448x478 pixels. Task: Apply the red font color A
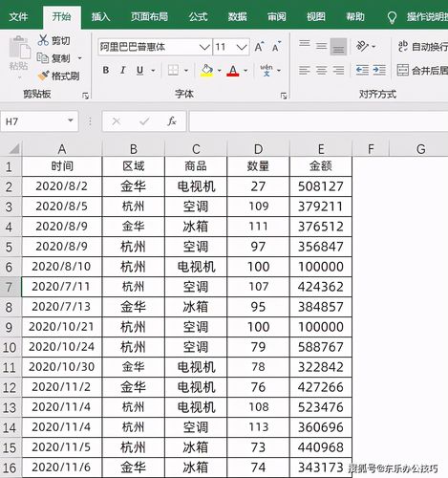[233, 70]
